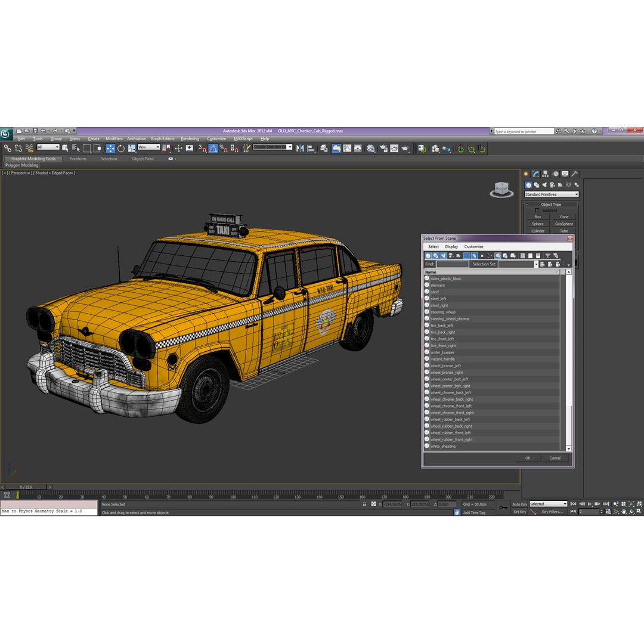Switch to the Display command panel tab

click(x=565, y=174)
